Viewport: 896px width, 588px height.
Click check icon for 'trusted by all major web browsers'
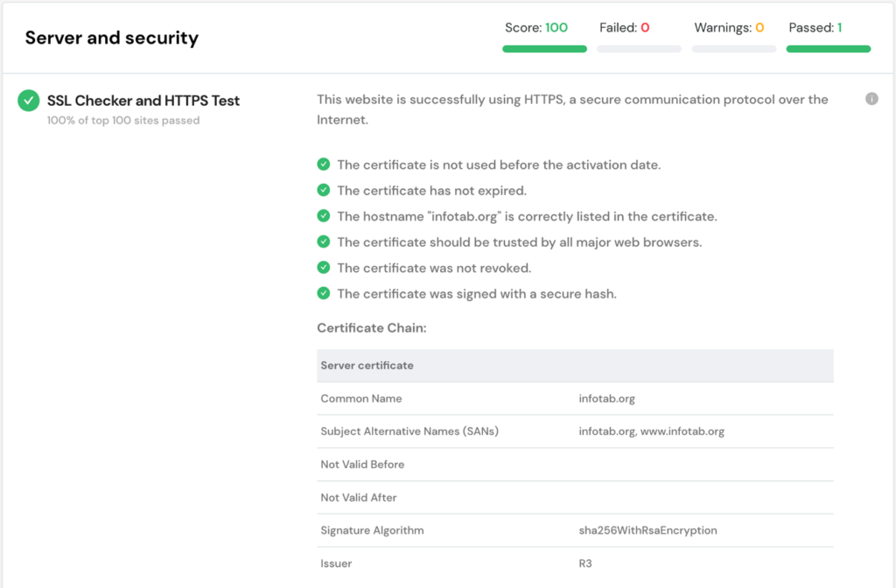324,241
